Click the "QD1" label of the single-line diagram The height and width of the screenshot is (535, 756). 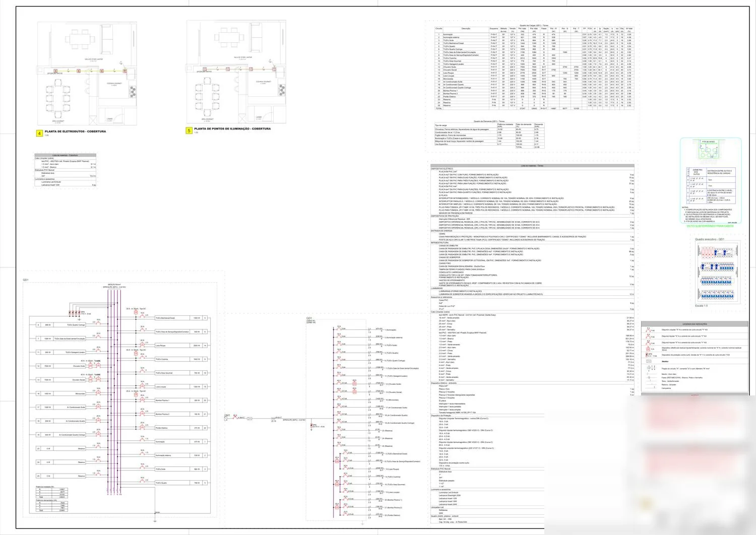pyautogui.click(x=309, y=318)
